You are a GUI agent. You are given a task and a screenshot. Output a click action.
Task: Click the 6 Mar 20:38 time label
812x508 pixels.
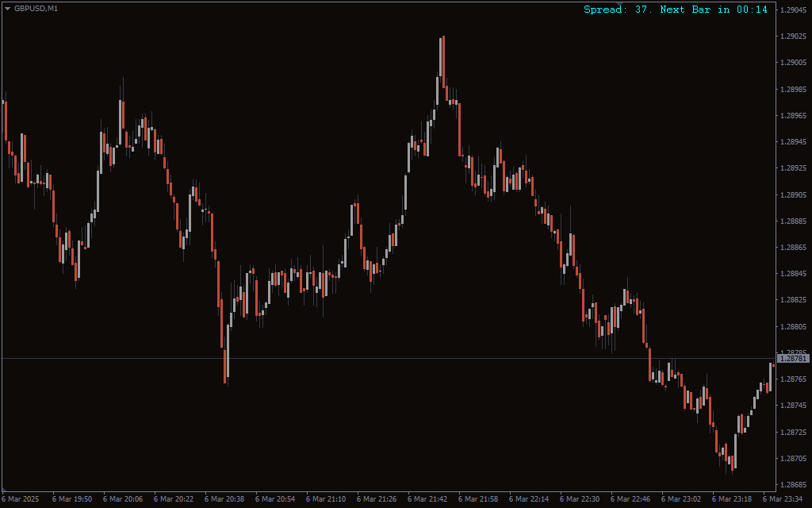224,499
